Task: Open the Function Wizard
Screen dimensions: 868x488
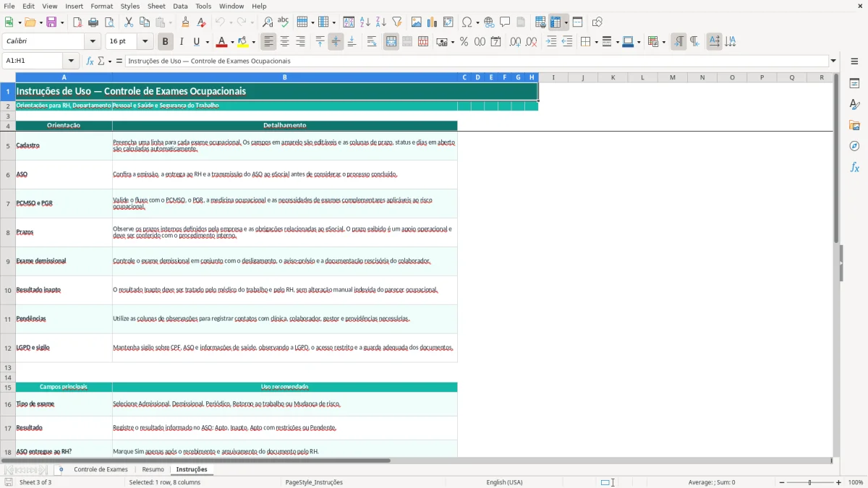Action: click(90, 61)
